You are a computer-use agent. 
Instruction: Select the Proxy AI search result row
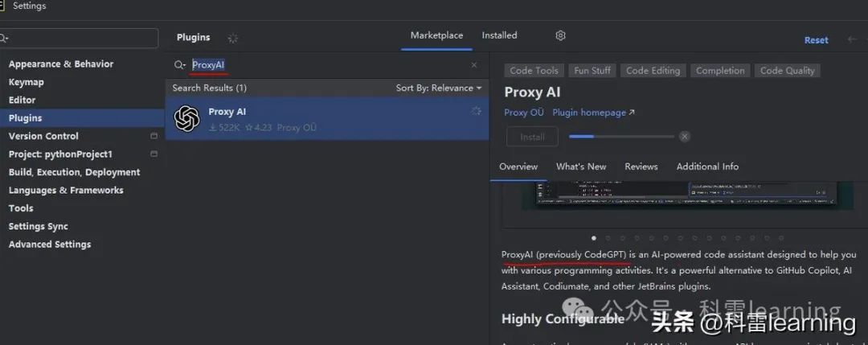coord(326,118)
